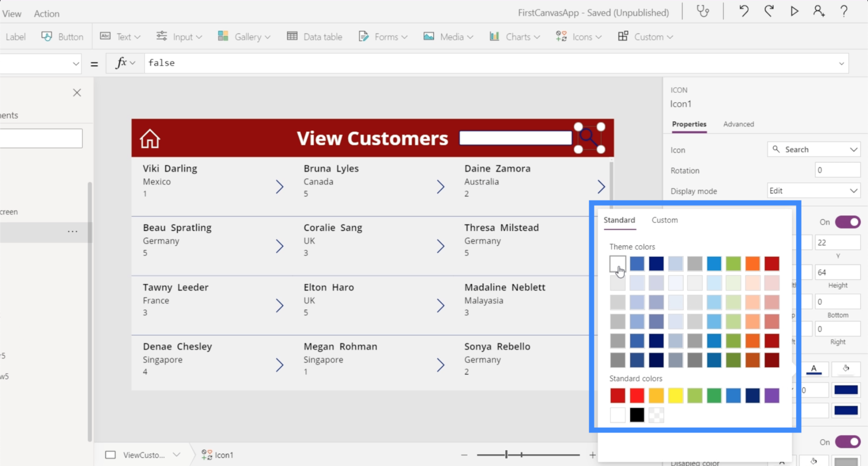
Task: Undo the last action
Action: point(743,11)
